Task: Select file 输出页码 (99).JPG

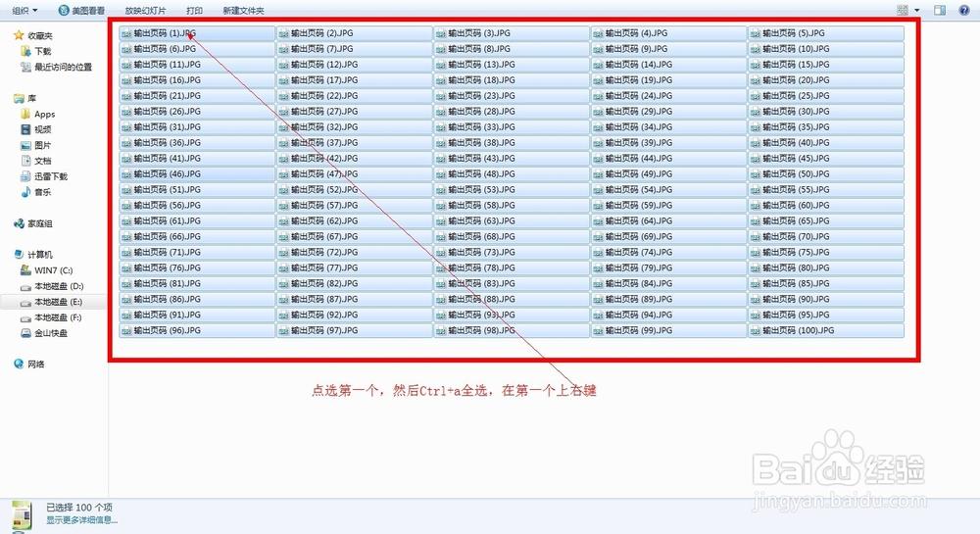Action: click(668, 330)
